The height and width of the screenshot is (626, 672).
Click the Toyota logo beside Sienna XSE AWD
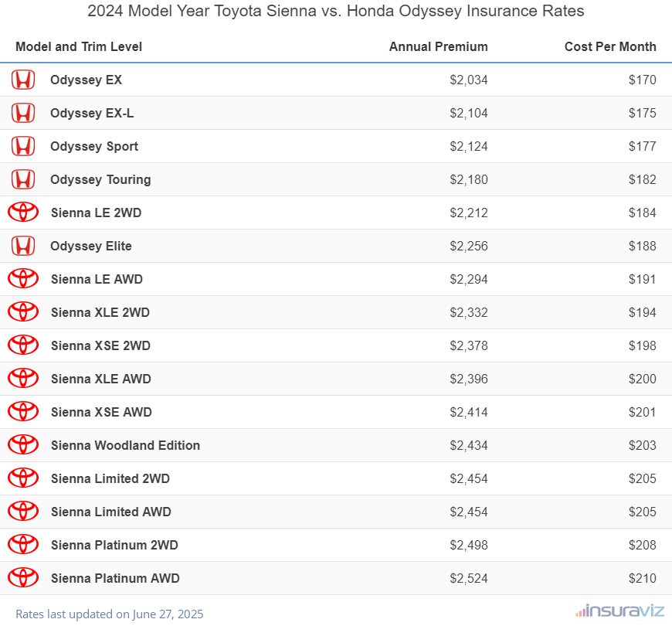click(23, 412)
